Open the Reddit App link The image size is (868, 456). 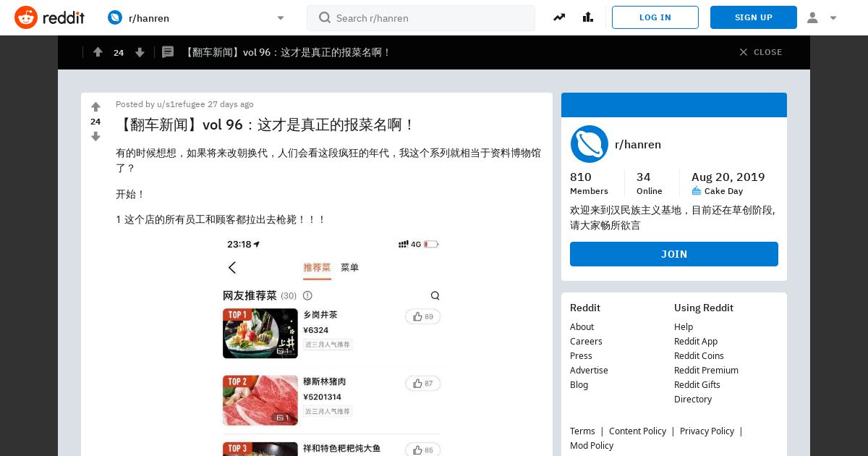coord(696,341)
